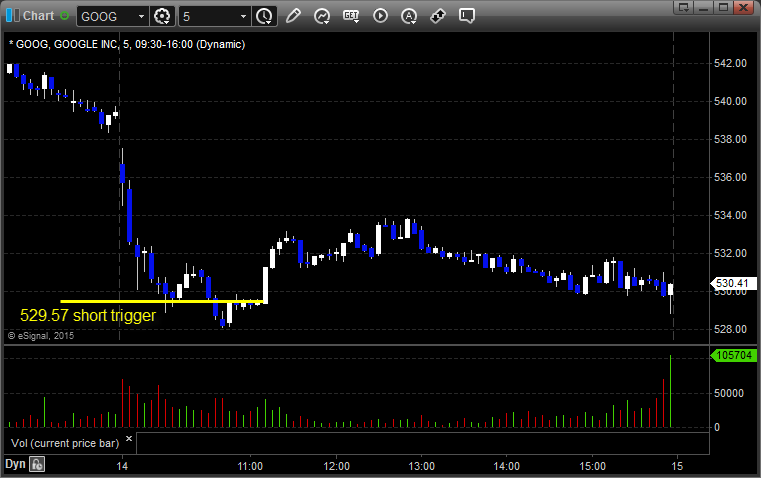Image resolution: width=761 pixels, height=478 pixels.
Task: Click the green volume tag 105704
Action: pyautogui.click(x=734, y=355)
